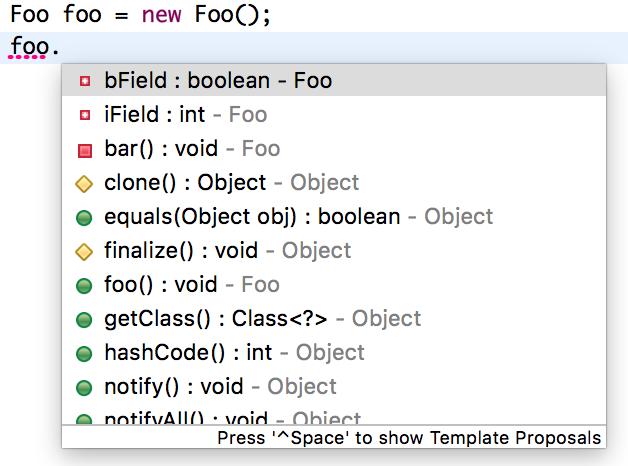
Task: Choose the iField : int proposal
Action: pos(185,115)
